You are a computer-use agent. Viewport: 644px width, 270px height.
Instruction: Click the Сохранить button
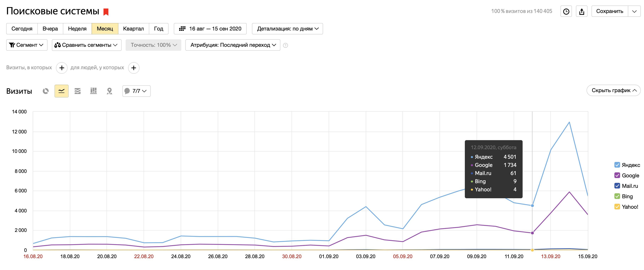coord(609,11)
